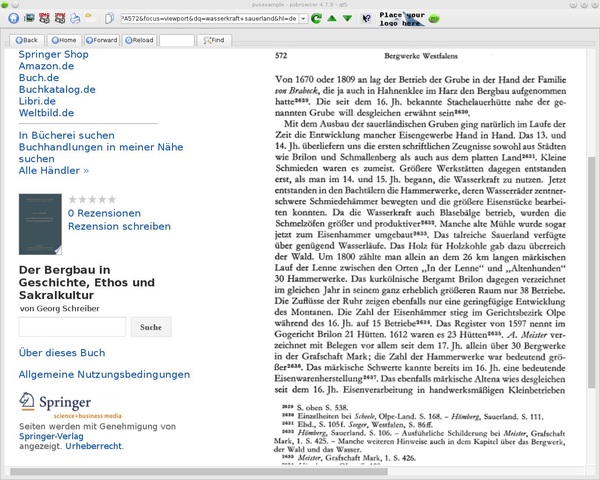Click 'Rezension schreiben' link
Image resolution: width=600 pixels, height=480 pixels.
[119, 226]
